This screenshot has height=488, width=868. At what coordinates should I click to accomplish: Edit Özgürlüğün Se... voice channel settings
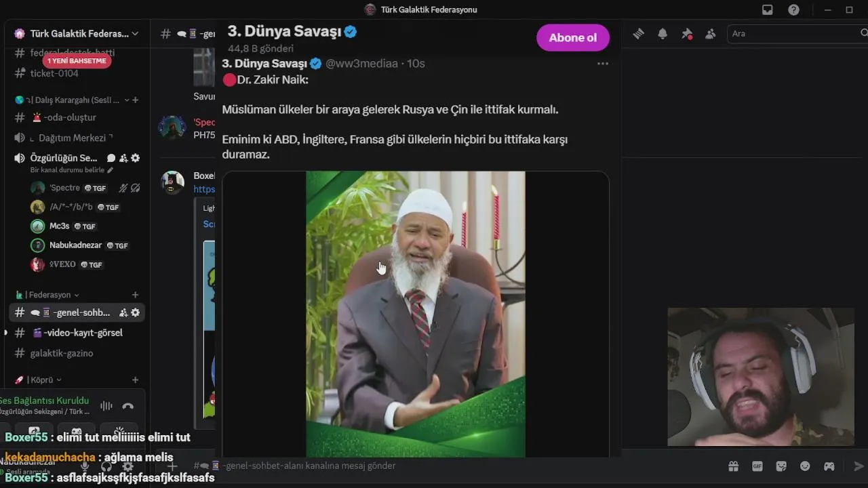tap(136, 158)
